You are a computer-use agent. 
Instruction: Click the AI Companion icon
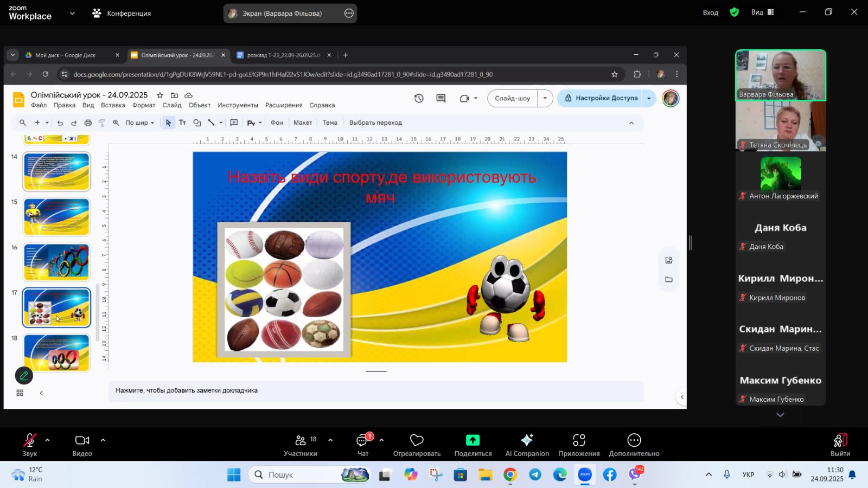[x=527, y=440]
